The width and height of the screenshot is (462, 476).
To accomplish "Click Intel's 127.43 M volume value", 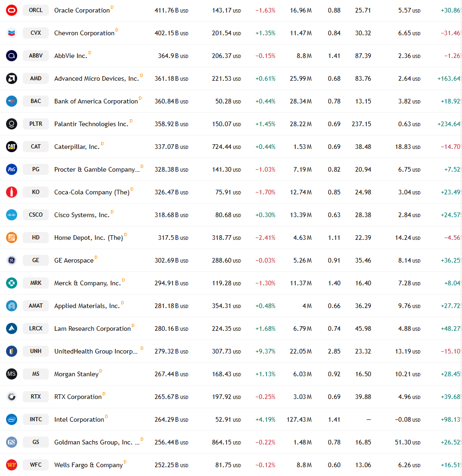I will (299, 419).
